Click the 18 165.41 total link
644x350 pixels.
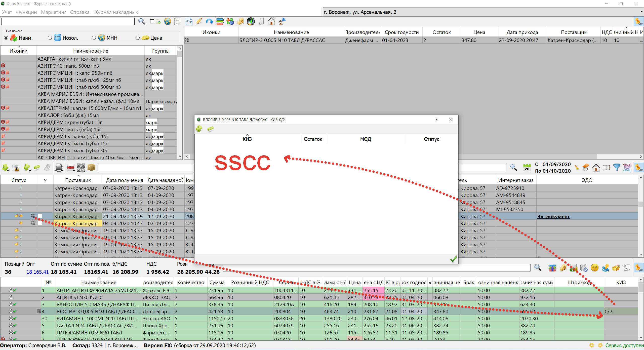[37, 272]
